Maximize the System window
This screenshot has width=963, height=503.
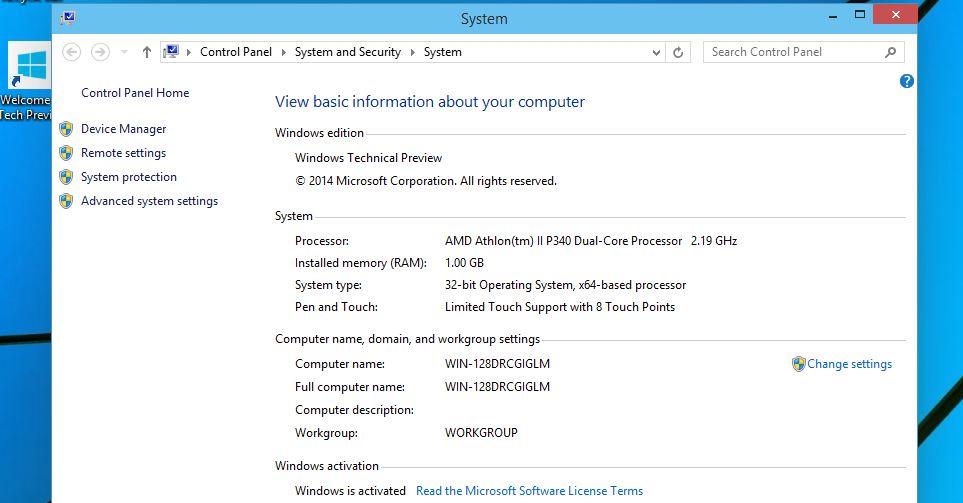(x=860, y=15)
